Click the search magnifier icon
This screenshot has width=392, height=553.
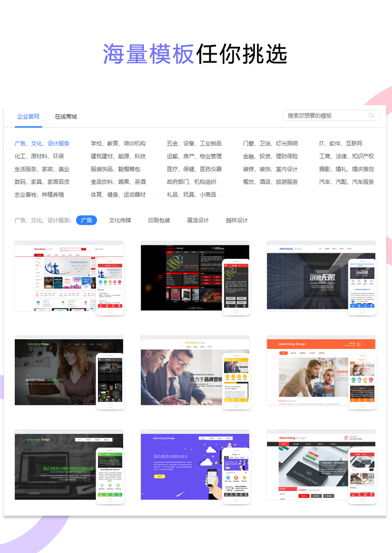point(371,115)
